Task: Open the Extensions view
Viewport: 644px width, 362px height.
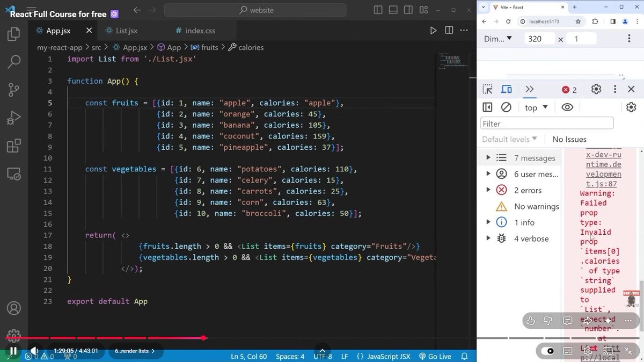Action: tap(14, 146)
